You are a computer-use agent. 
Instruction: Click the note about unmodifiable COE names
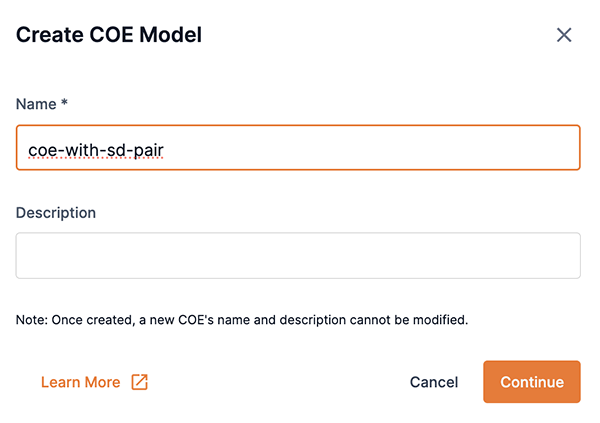(242, 321)
